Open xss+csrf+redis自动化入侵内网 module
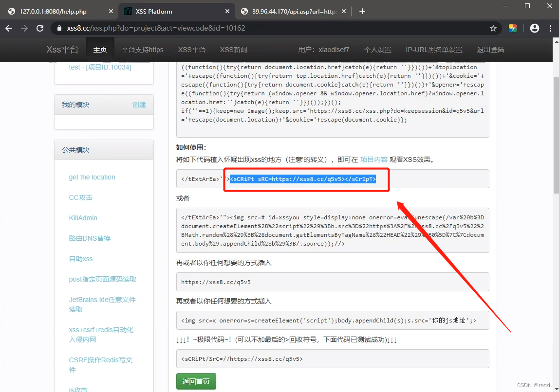Viewport: 559px width, 392px height. tap(101, 335)
